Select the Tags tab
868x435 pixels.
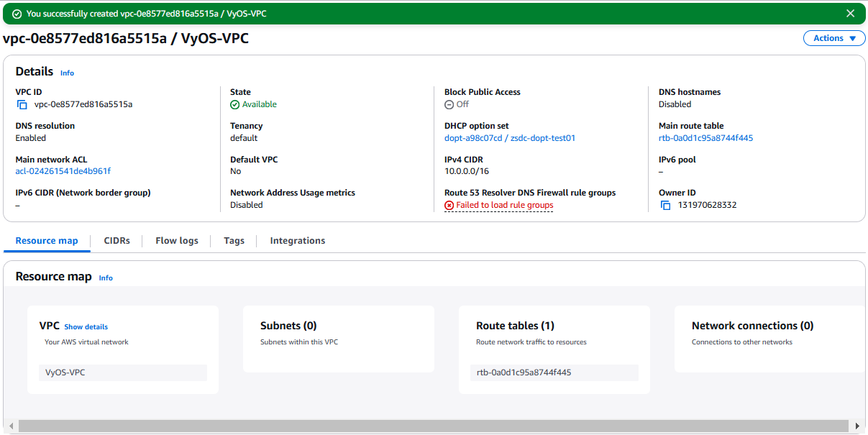pyautogui.click(x=234, y=241)
